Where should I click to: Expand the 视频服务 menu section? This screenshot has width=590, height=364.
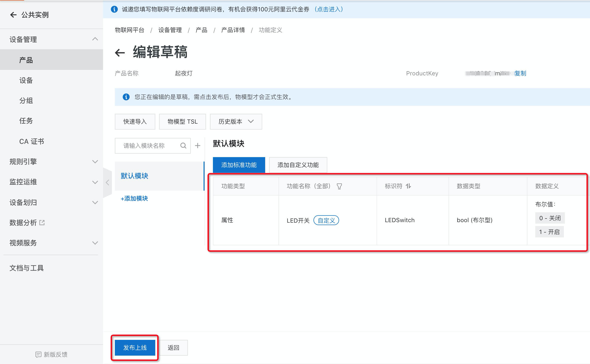pyautogui.click(x=95, y=243)
